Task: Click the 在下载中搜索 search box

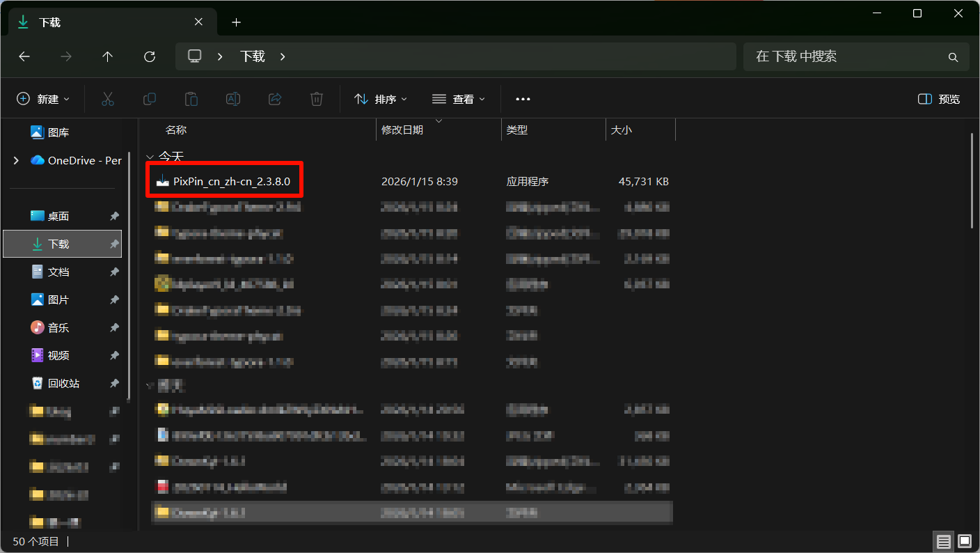Action: click(x=849, y=56)
